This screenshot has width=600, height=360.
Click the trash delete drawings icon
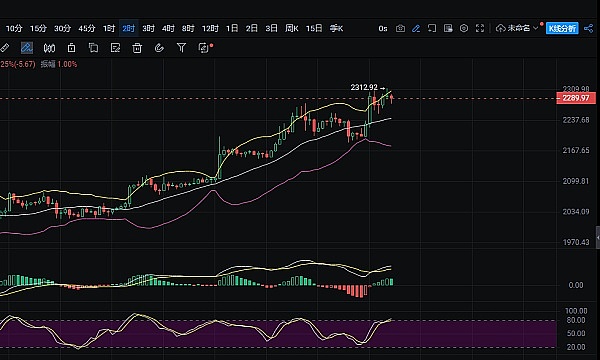pyautogui.click(x=137, y=48)
